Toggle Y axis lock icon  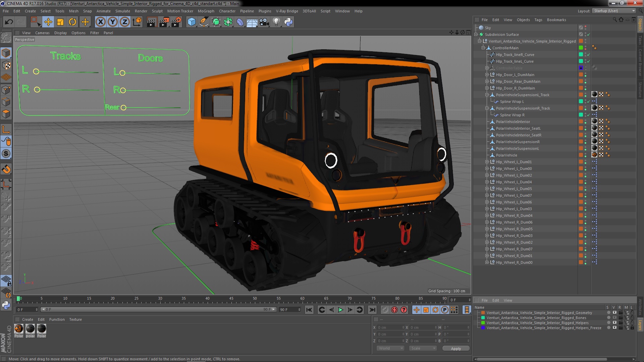113,22
